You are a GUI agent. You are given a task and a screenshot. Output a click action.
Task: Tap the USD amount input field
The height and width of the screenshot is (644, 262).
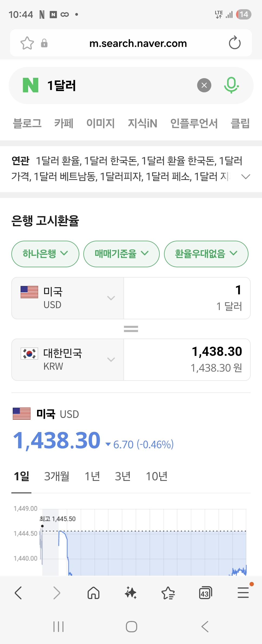[x=187, y=298]
